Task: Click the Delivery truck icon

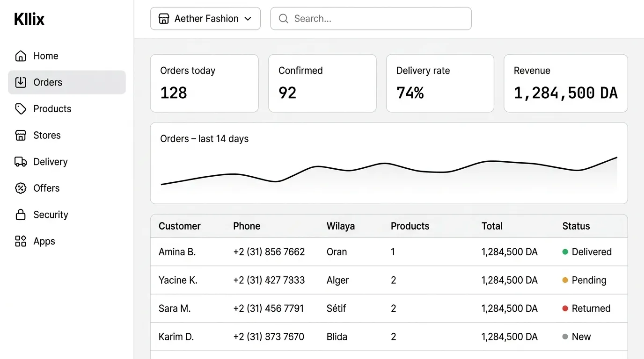Action: tap(21, 162)
